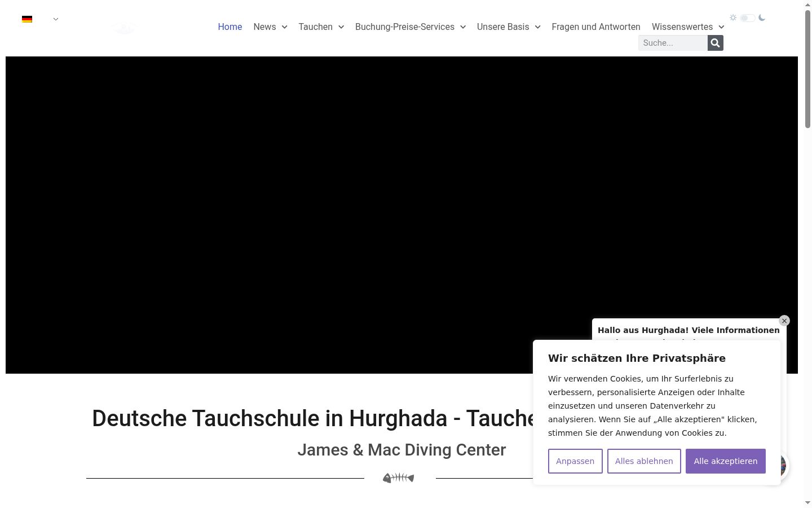Viewport: 812px width, 508px height.
Task: Click the magnifying glass search button
Action: point(716,43)
